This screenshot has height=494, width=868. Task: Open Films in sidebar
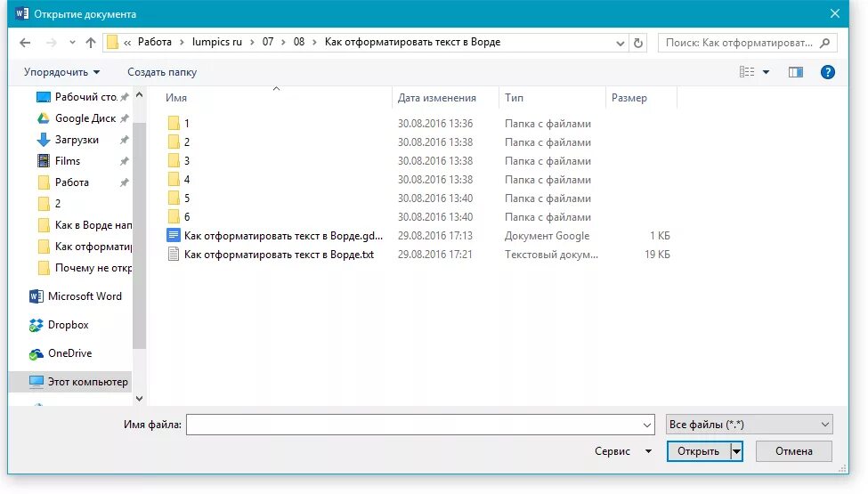pyautogui.click(x=82, y=161)
